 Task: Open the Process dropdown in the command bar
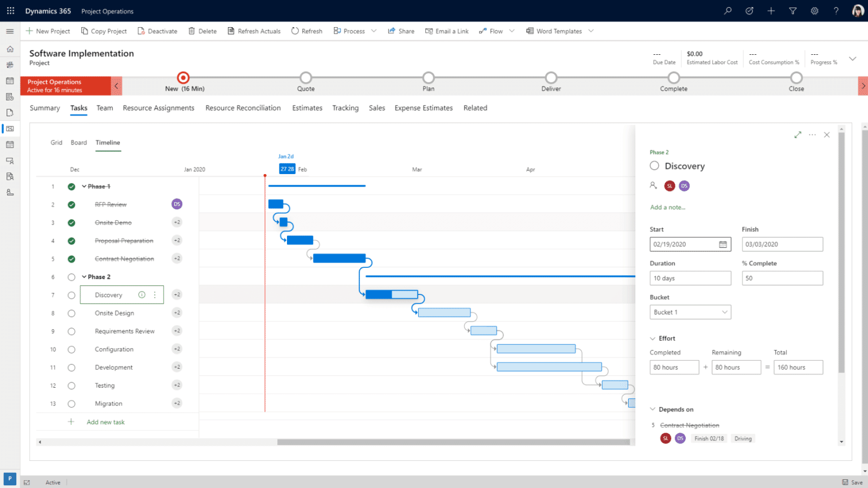click(374, 31)
